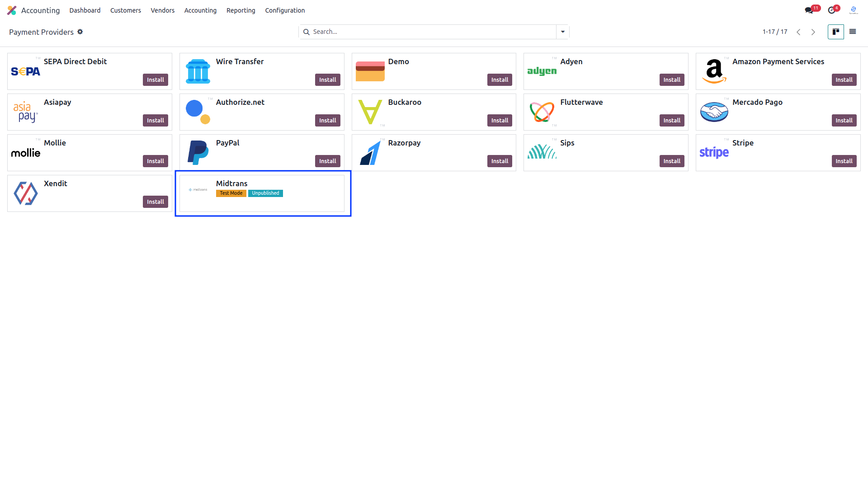Open the Vendors menu
868x488 pixels.
pos(163,10)
